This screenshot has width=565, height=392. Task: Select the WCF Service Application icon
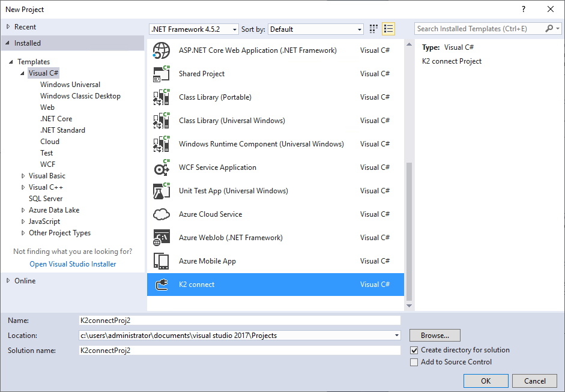click(x=161, y=167)
